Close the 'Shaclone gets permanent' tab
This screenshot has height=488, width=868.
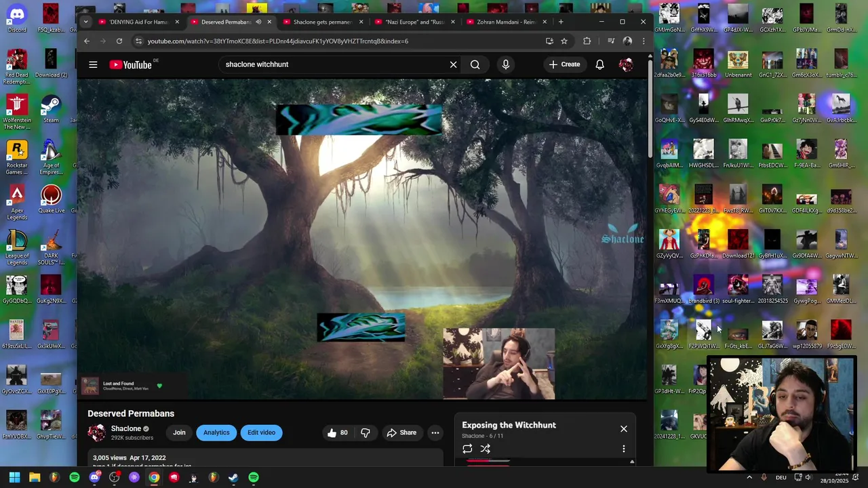point(361,22)
